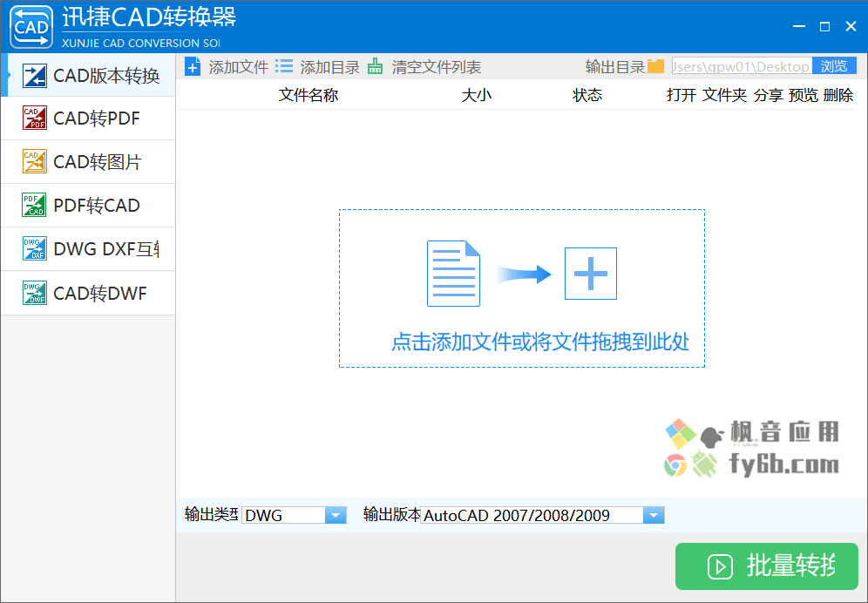Screen dimensions: 868x603
Task: Click the 状态 column header
Action: click(587, 95)
